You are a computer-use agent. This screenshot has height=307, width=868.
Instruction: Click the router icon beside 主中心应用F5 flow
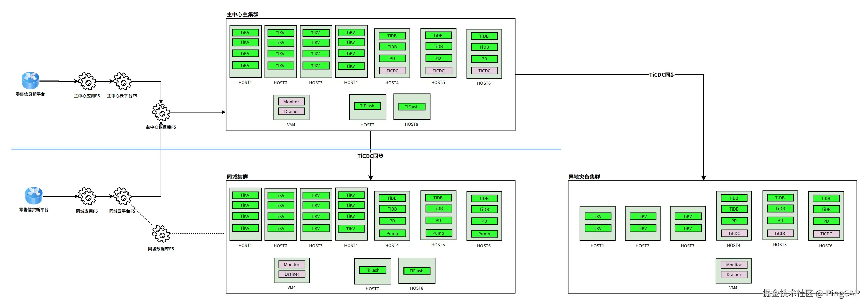coord(31,80)
